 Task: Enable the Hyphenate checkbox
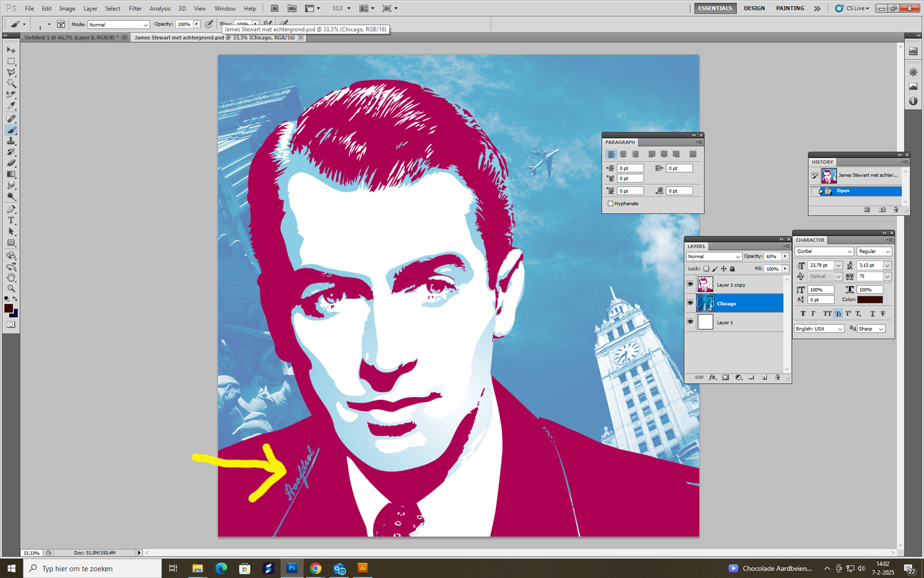(610, 203)
